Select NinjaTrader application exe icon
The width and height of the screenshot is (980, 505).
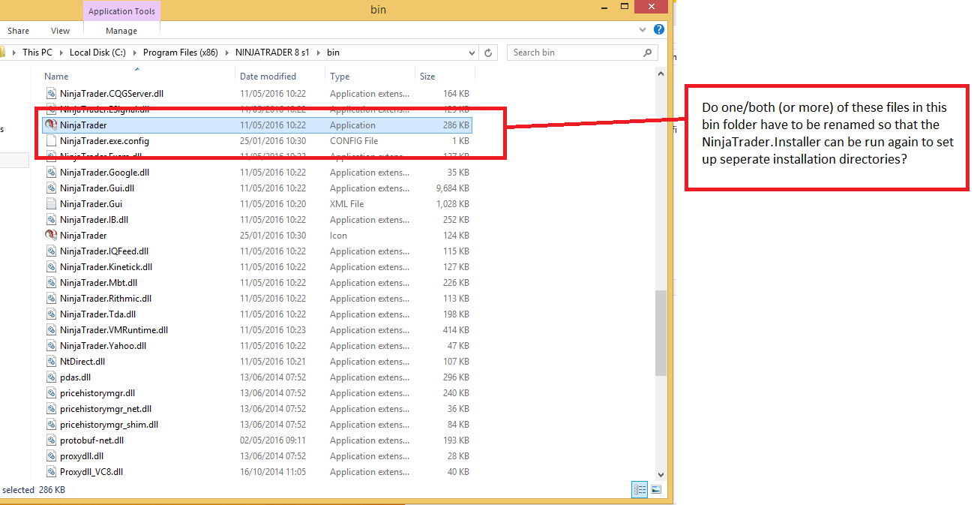pos(51,125)
